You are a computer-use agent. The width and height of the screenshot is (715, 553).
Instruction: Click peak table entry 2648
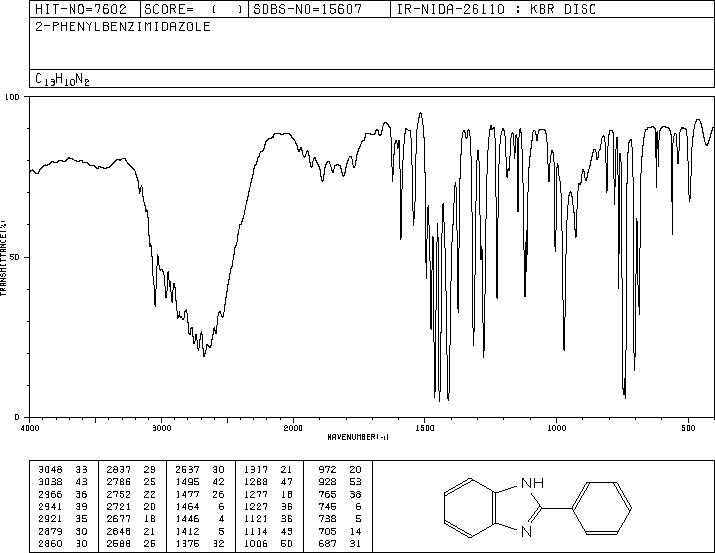(119, 531)
